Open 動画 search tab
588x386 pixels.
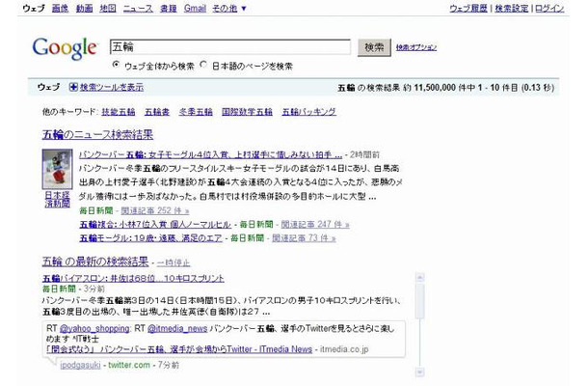pyautogui.click(x=85, y=9)
